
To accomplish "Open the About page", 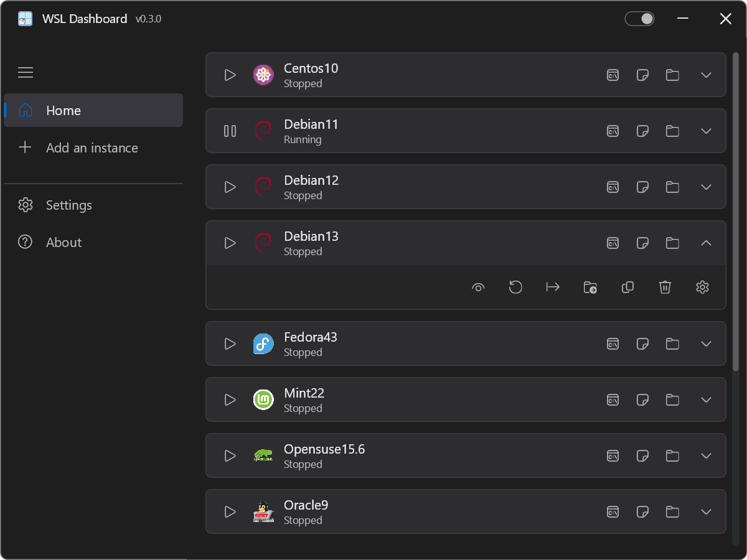I will coord(63,243).
